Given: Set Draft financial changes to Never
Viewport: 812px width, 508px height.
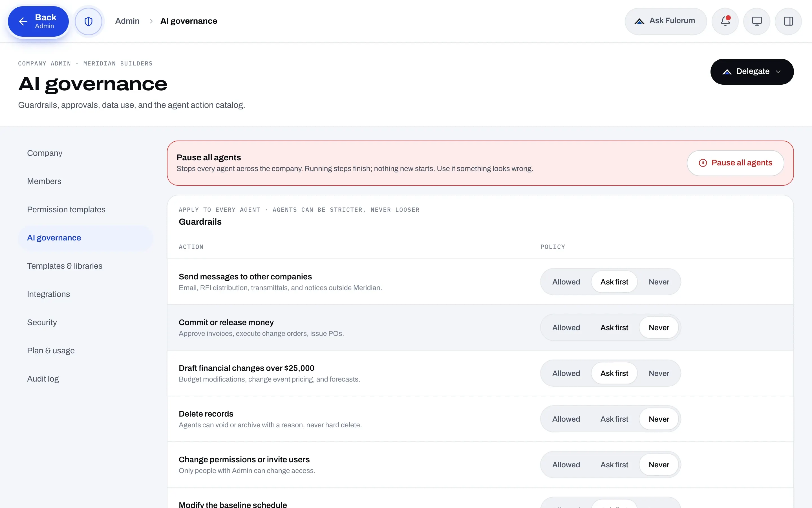Looking at the screenshot, I should (x=659, y=373).
